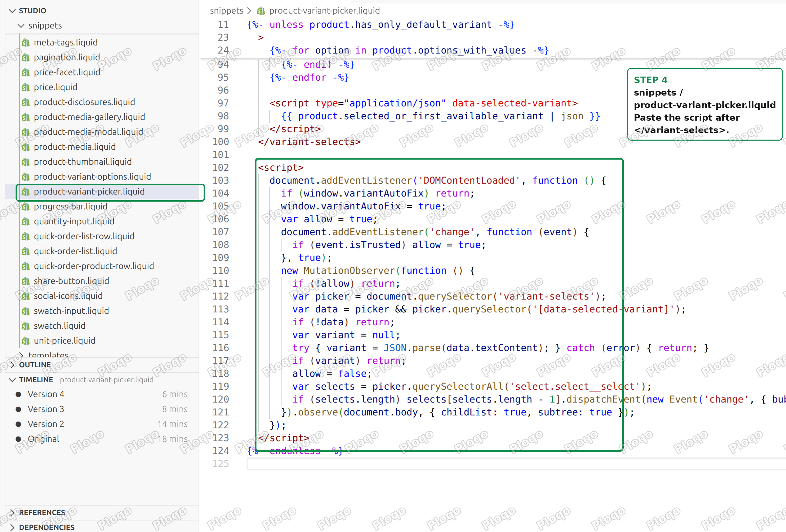The image size is (786, 532).
Task: Click 'allow = false;' on line 118
Action: (332, 374)
